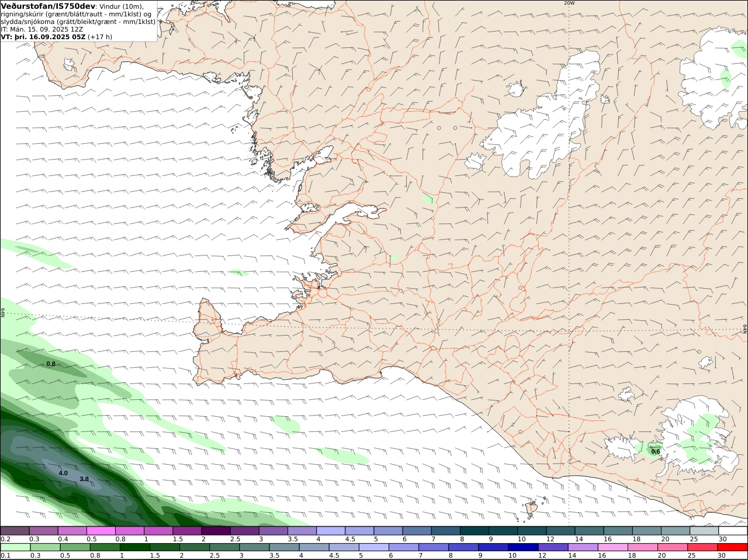Image resolution: width=748 pixels, height=560 pixels.
Task: Click the Veðurstofan/IS750dev title text
Action: click(x=48, y=6)
